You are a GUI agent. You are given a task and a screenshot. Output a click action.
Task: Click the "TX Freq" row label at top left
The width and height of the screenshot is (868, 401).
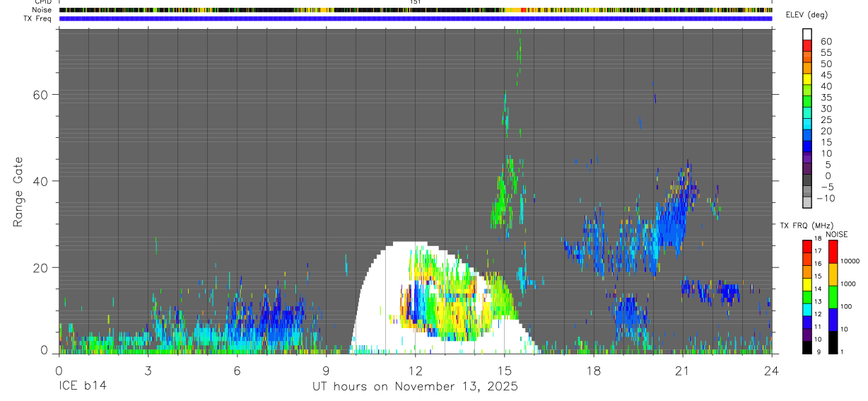pos(38,18)
